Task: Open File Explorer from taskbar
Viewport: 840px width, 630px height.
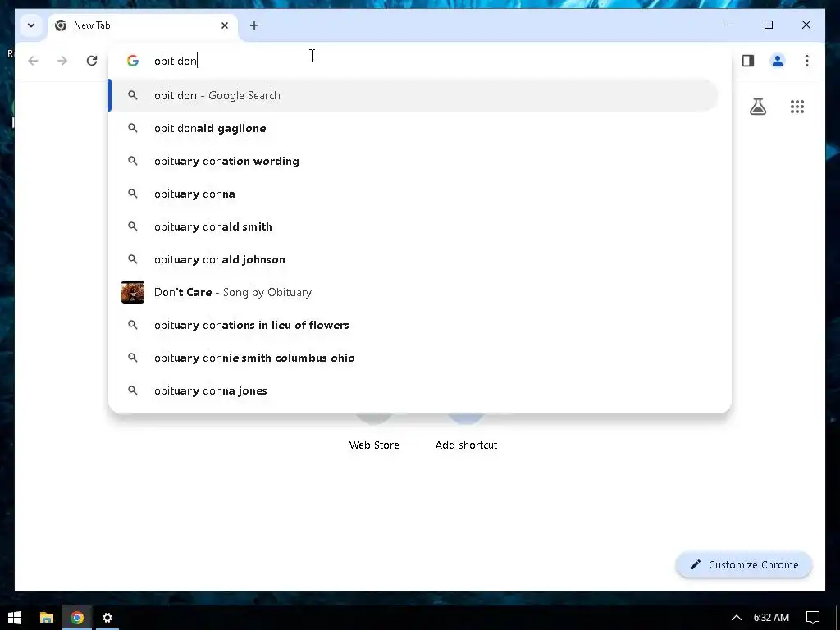Action: coord(47,618)
